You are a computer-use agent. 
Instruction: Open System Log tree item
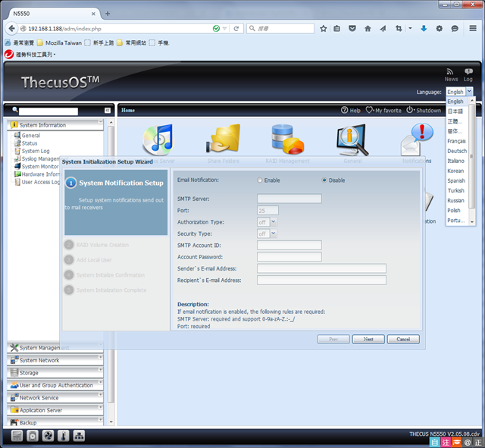tap(36, 151)
